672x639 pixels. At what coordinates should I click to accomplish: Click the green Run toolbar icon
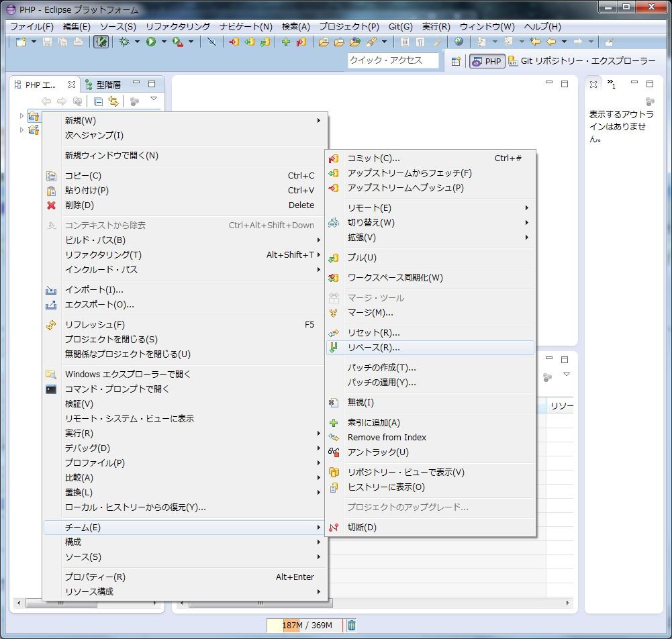tap(151, 42)
